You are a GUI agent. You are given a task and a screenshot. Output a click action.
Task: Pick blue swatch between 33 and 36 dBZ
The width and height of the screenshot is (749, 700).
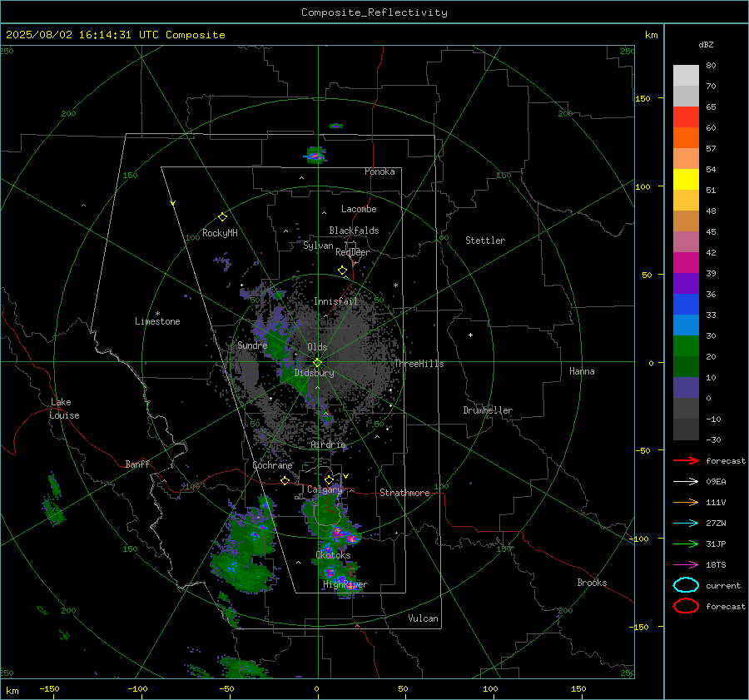click(686, 304)
